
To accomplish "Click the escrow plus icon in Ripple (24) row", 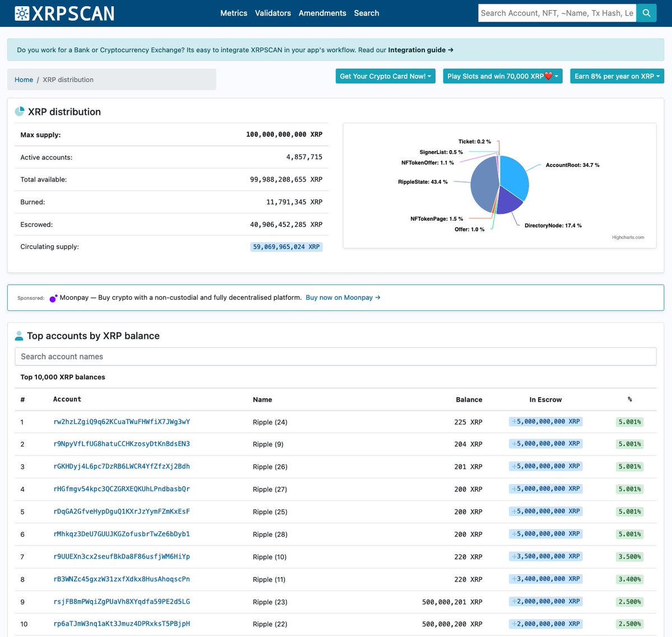I will pos(513,421).
